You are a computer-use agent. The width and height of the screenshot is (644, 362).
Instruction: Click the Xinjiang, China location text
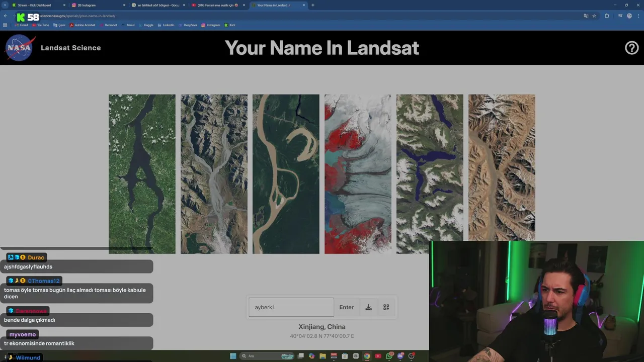pyautogui.click(x=322, y=327)
